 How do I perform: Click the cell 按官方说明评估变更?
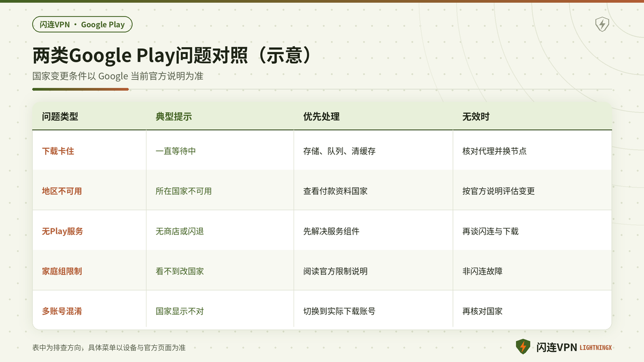[499, 191]
